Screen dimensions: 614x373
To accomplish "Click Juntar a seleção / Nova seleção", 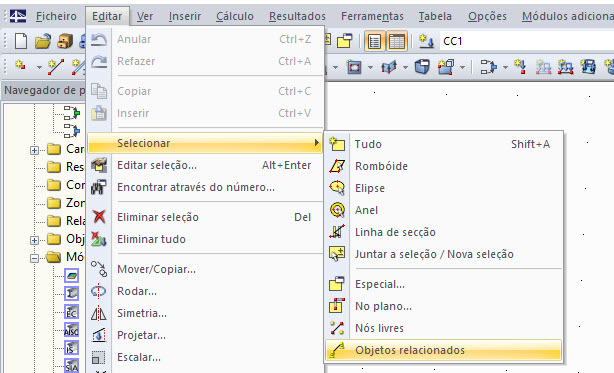I will pyautogui.click(x=444, y=254).
